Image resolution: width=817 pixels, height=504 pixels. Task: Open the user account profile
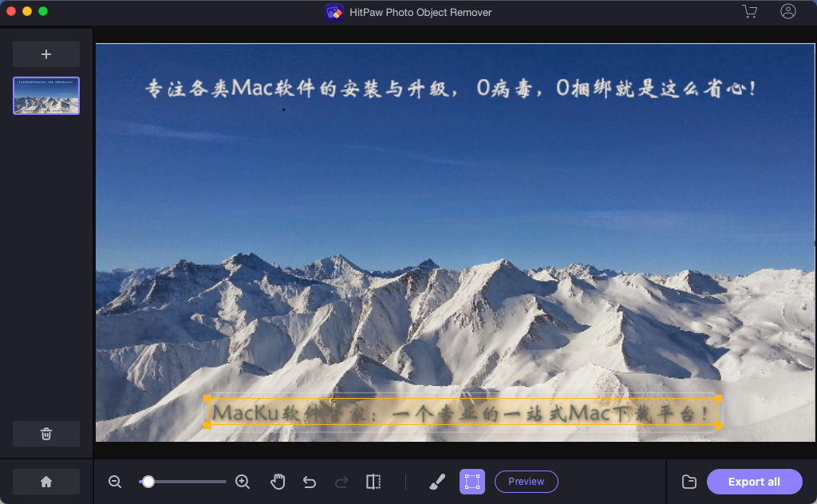(787, 11)
